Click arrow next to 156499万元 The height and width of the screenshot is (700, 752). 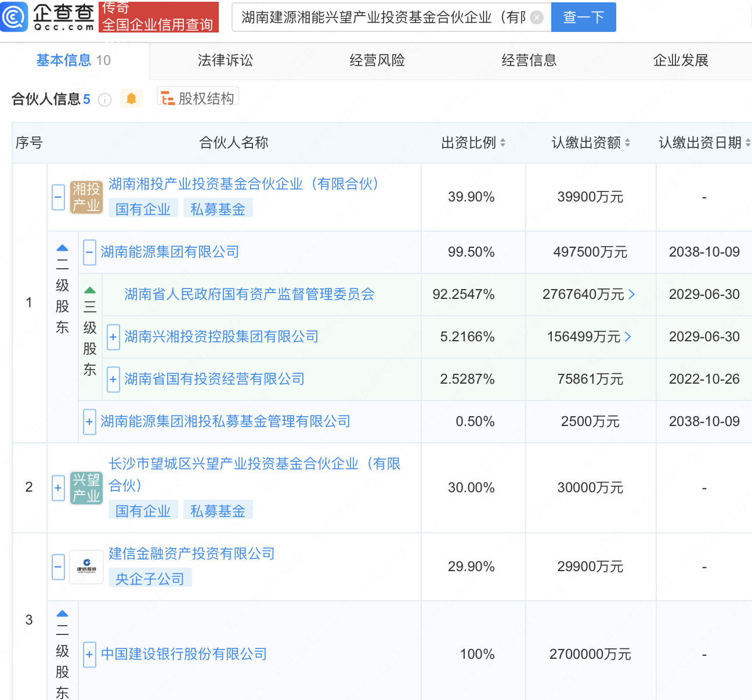[628, 337]
